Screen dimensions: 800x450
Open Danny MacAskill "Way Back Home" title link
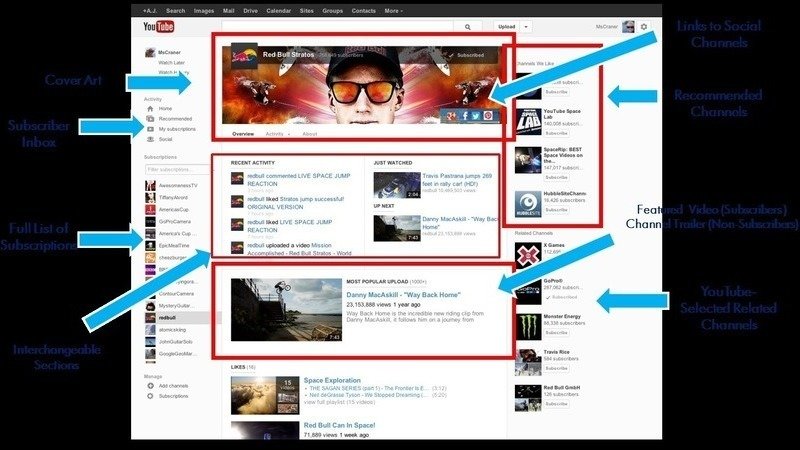point(403,295)
